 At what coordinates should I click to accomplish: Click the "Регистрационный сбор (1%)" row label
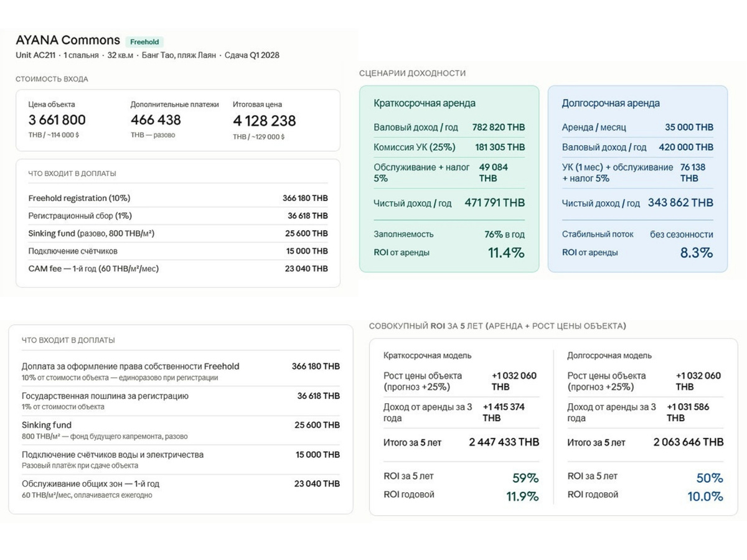(80, 216)
